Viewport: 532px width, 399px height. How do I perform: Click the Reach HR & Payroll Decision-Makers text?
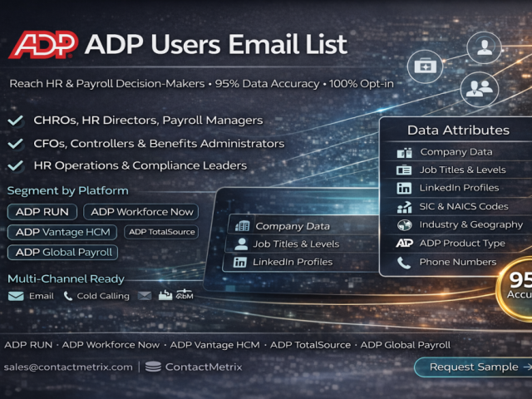tap(107, 83)
